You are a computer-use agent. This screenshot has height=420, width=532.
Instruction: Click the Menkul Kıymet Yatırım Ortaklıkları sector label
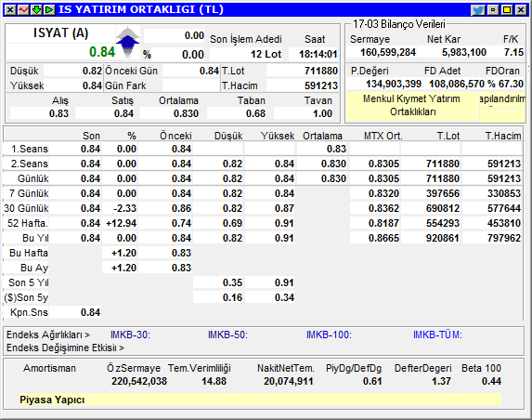pyautogui.click(x=412, y=105)
